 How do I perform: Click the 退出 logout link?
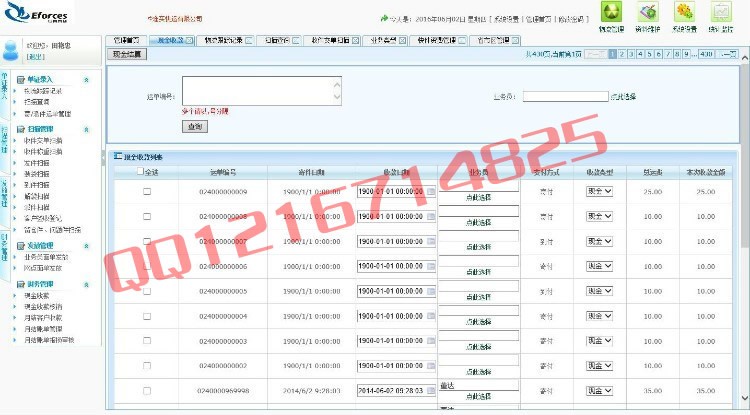click(35, 57)
